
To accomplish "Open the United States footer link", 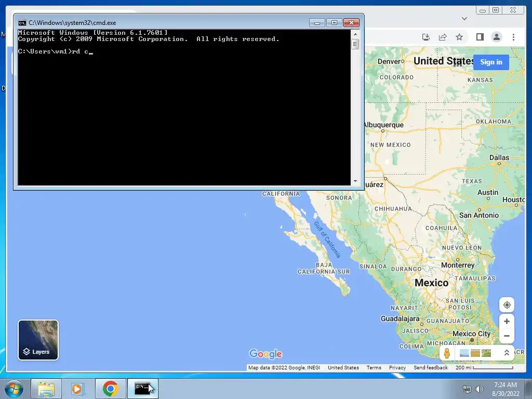I will coord(343,367).
